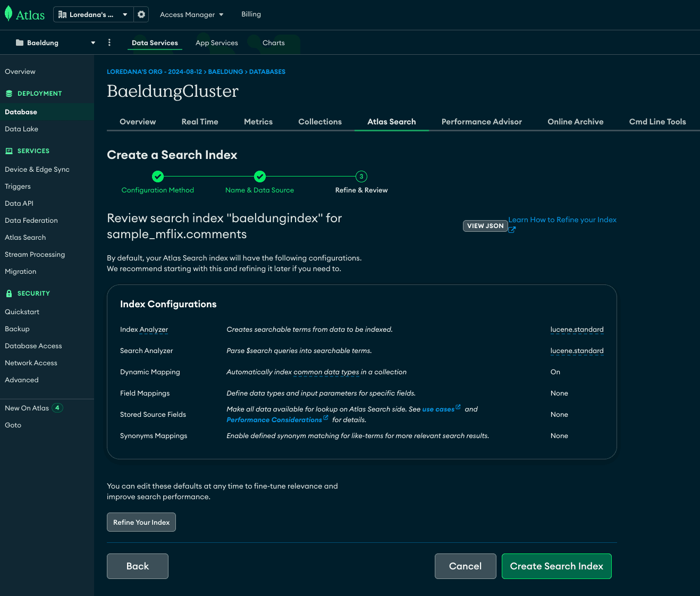
Task: Open Backup in the sidebar
Action: point(17,329)
